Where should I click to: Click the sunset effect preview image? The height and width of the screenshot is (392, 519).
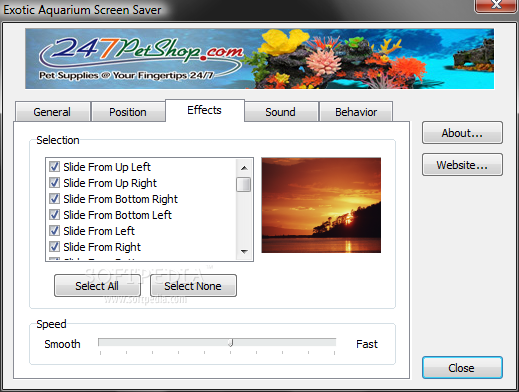(321, 205)
